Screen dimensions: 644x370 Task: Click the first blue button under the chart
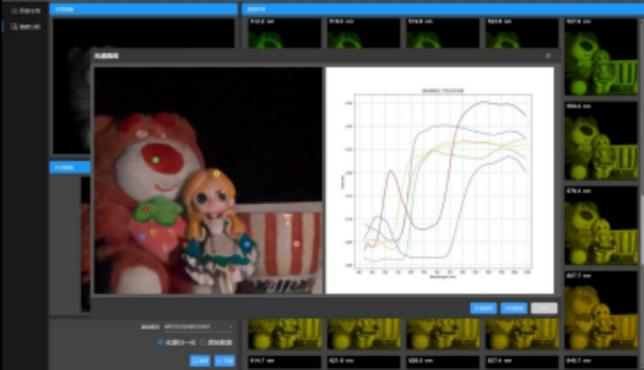[x=483, y=308]
